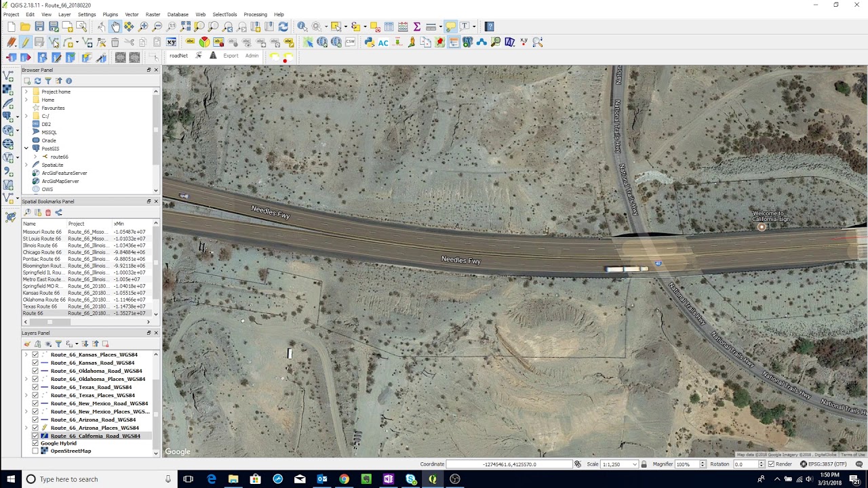Toggle the Render checkbox in status bar
Image resolution: width=868 pixels, height=488 pixels.
pos(771,464)
